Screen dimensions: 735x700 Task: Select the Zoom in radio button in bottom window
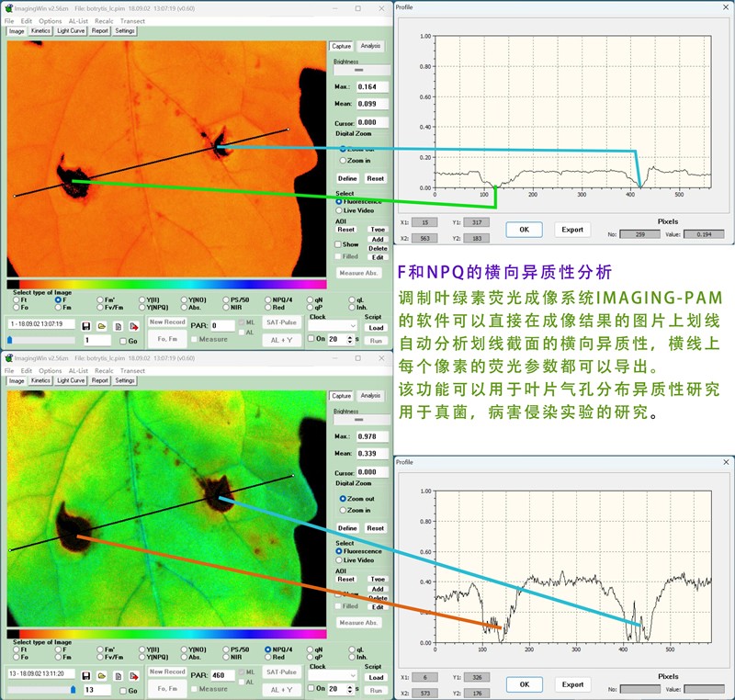coord(342,510)
